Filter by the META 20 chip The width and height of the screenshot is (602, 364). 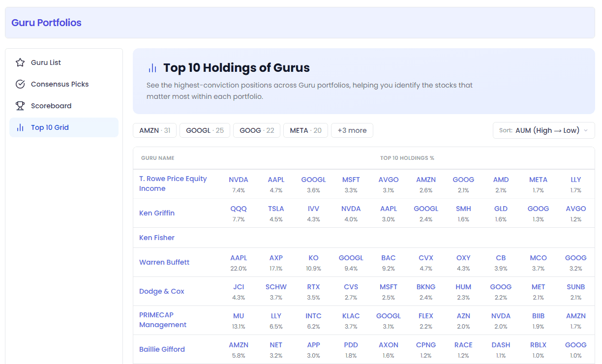coord(305,130)
